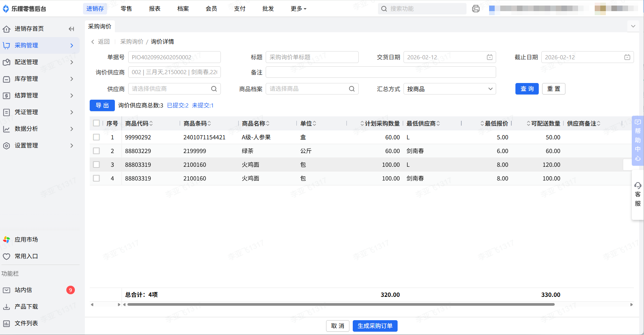Toggle the select-all checkbox in table header

[x=96, y=123]
